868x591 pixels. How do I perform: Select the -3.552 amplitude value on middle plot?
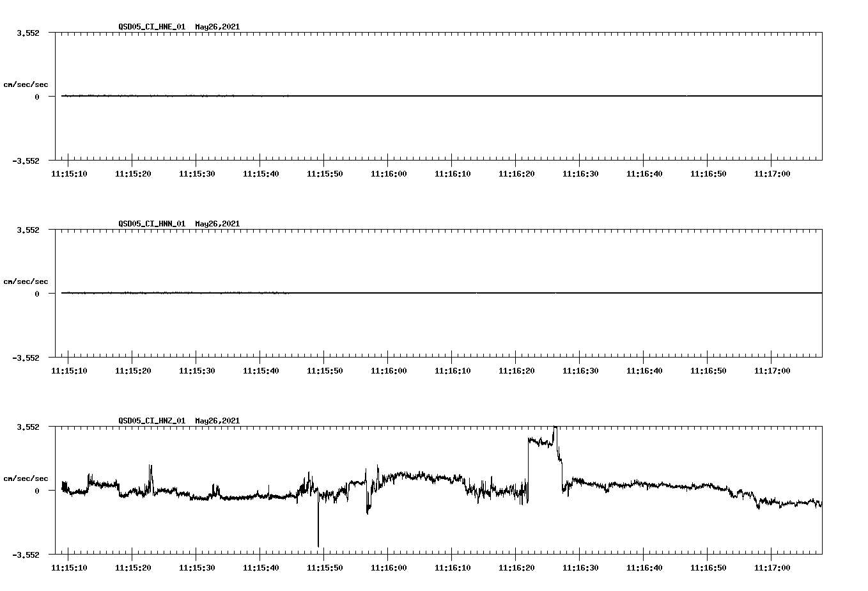(x=25, y=359)
